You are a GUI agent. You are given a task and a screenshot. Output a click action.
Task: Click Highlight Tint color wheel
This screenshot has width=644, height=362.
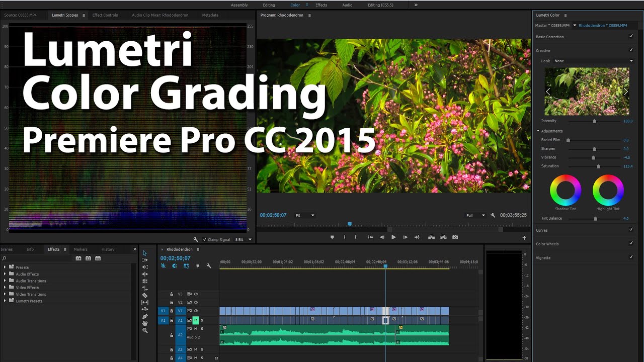pos(608,190)
